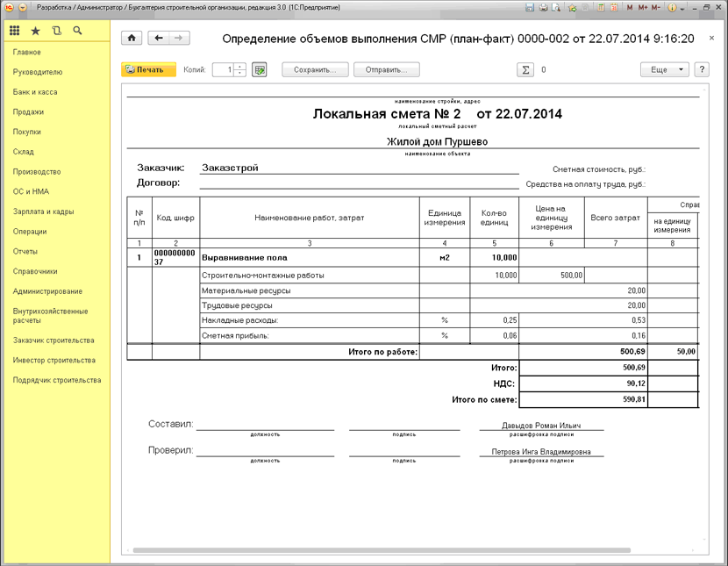728x566 pixels.
Task: Select the cell 'Выравнивание пола'
Action: [310, 258]
